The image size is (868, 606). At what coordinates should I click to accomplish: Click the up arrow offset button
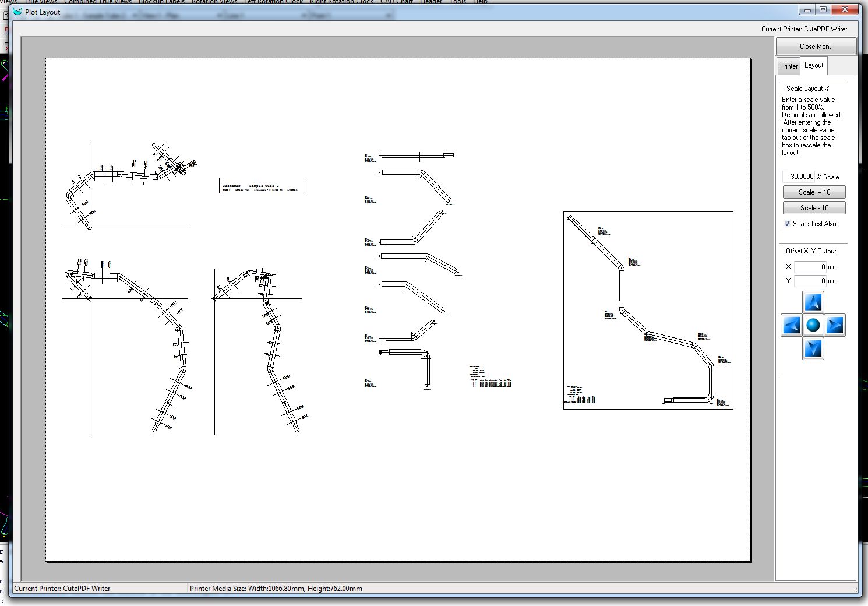[x=813, y=302]
